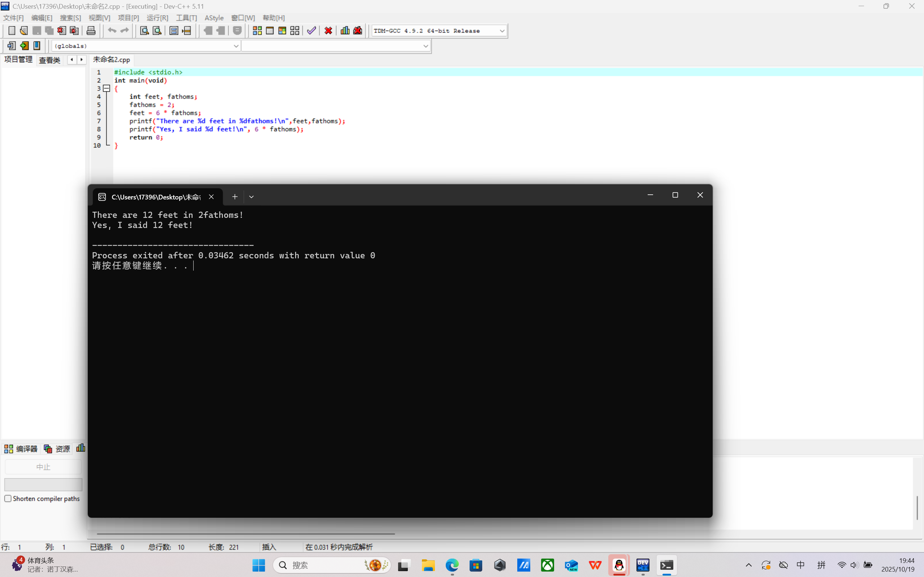Switch to the 查看类 tab
Screen dimensions: 924x577
tap(49, 60)
